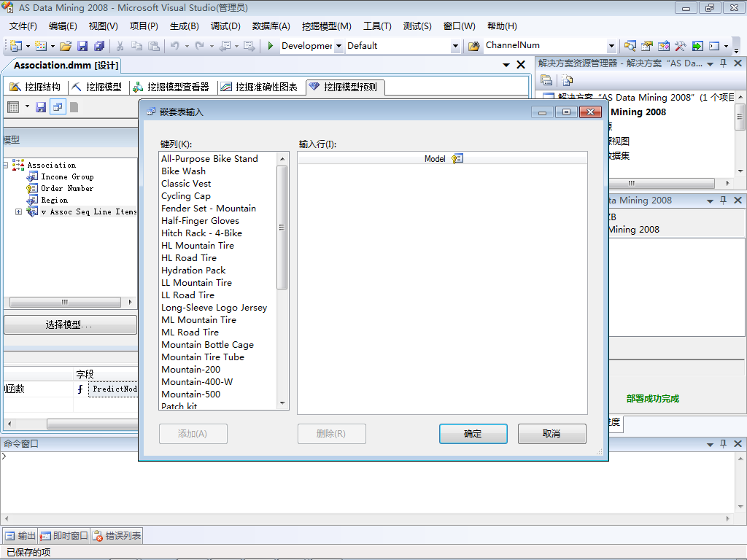747x560 pixels.
Task: Click the 确定 button in dialog
Action: (x=473, y=434)
